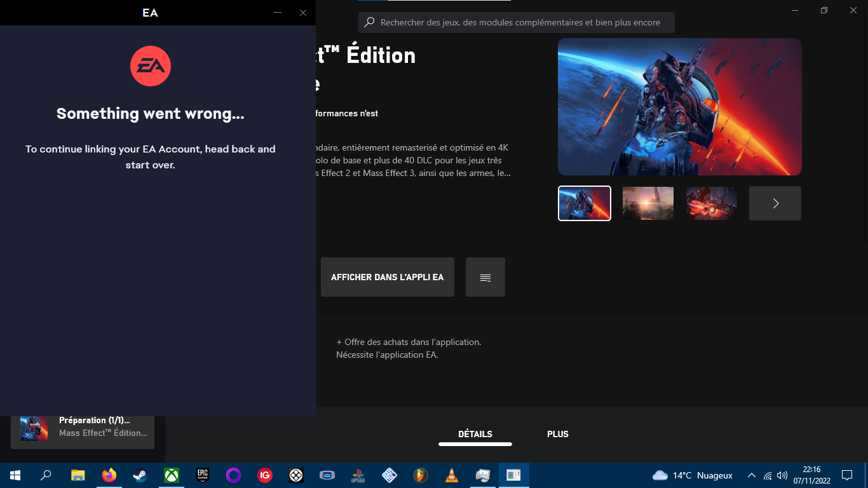Open Windows taskbar search
The image size is (868, 488).
click(46, 475)
